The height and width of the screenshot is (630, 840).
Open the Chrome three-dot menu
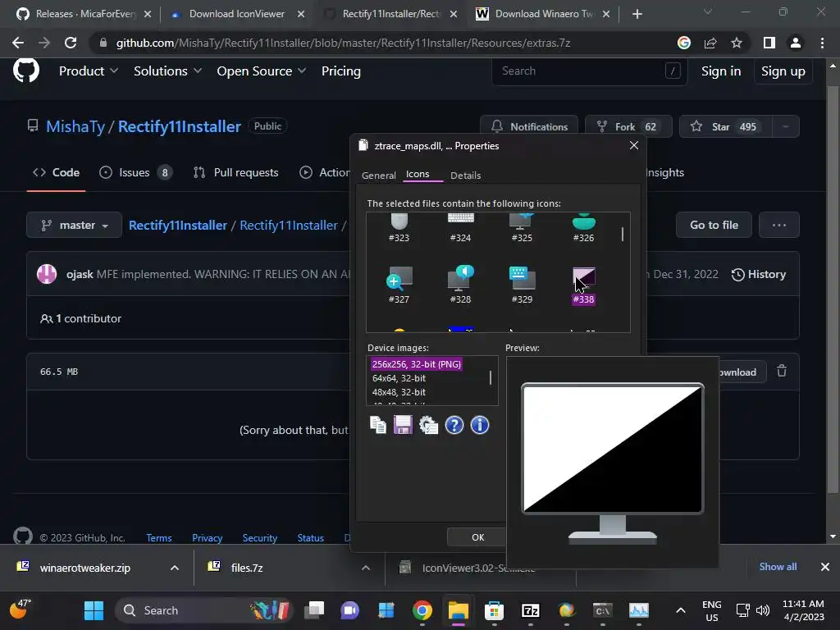point(822,43)
